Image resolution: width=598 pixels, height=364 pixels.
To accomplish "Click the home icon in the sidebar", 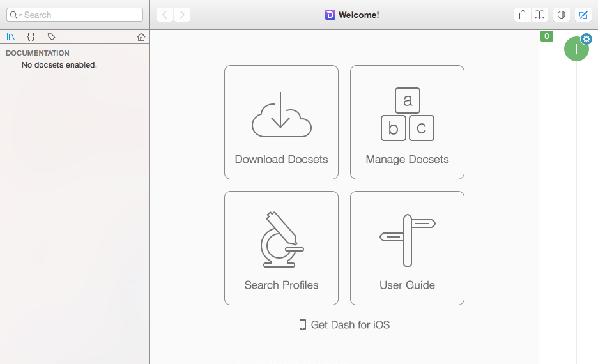I will coord(141,37).
